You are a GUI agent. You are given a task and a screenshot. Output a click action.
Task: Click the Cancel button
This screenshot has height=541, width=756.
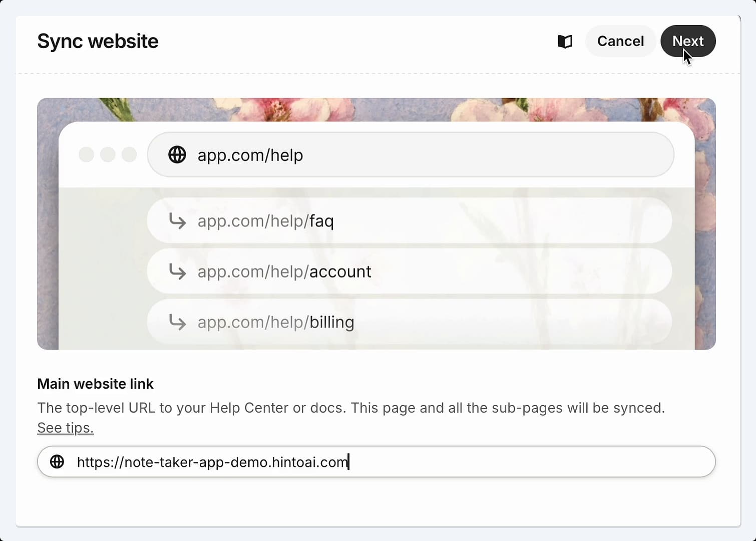(x=620, y=41)
